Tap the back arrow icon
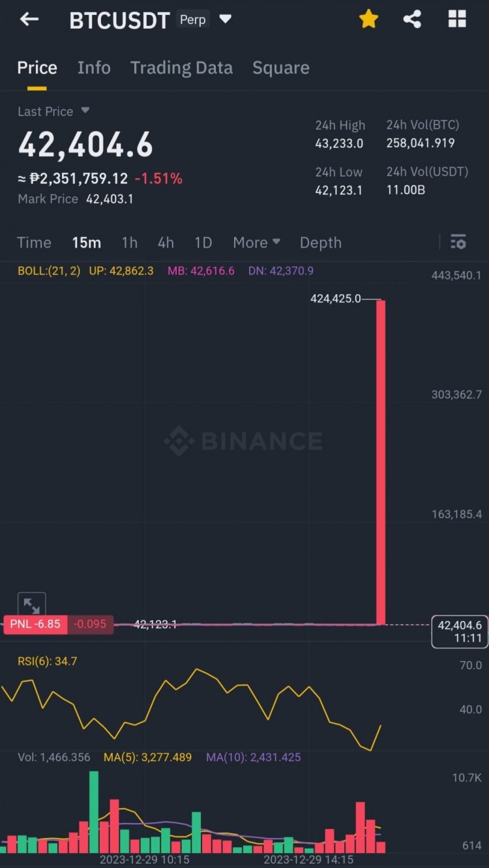 [29, 20]
